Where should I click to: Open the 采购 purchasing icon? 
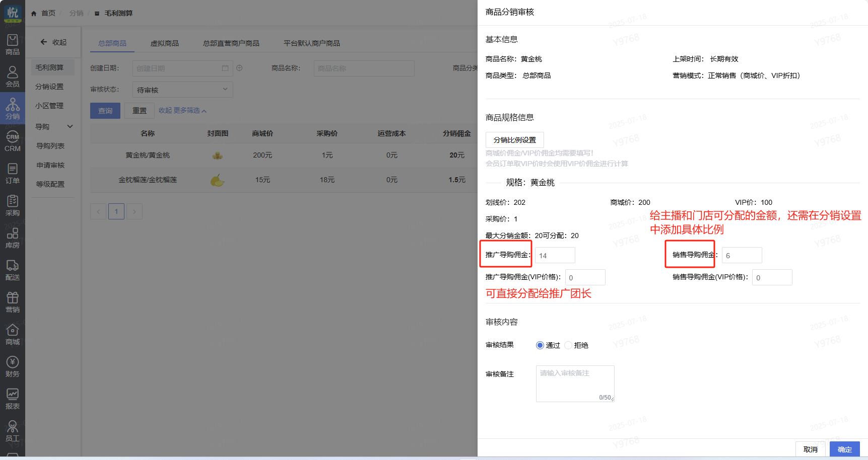click(x=13, y=205)
